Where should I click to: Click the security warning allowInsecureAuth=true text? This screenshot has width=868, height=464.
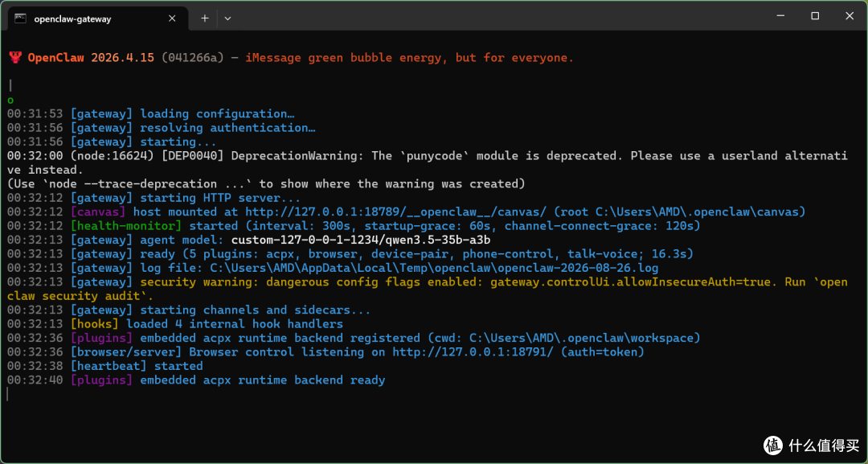pos(428,289)
